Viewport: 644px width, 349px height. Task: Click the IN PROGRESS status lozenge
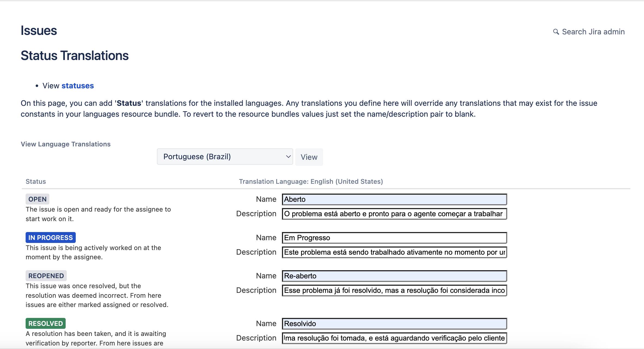50,237
